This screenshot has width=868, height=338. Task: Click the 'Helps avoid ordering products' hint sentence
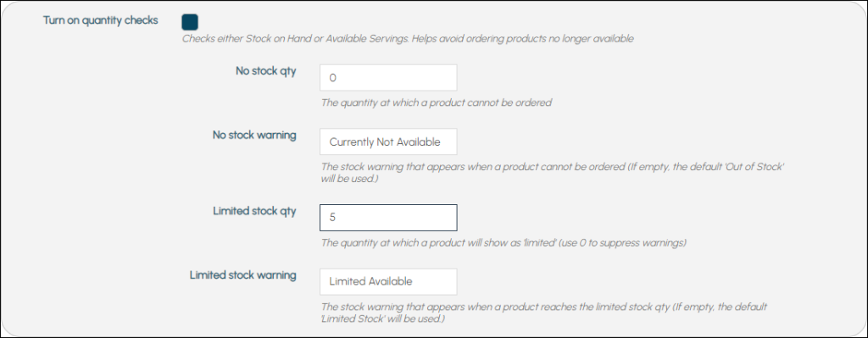[522, 39]
